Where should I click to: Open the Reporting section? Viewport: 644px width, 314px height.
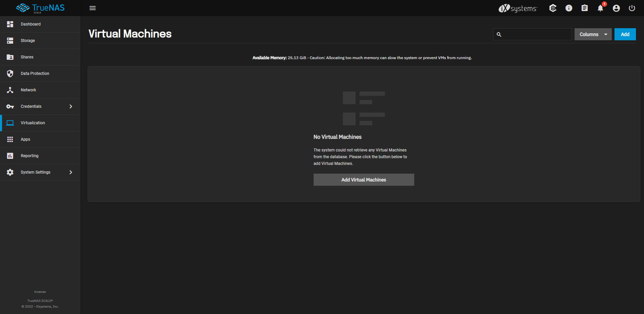[30, 156]
